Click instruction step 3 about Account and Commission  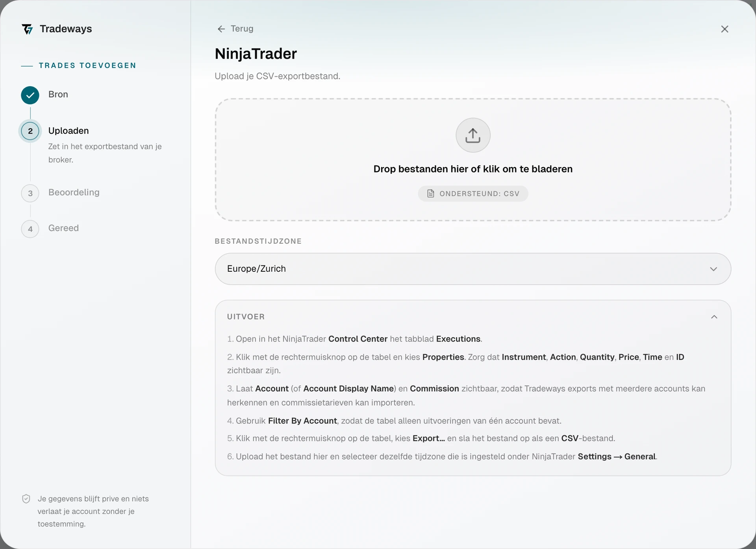(x=466, y=396)
